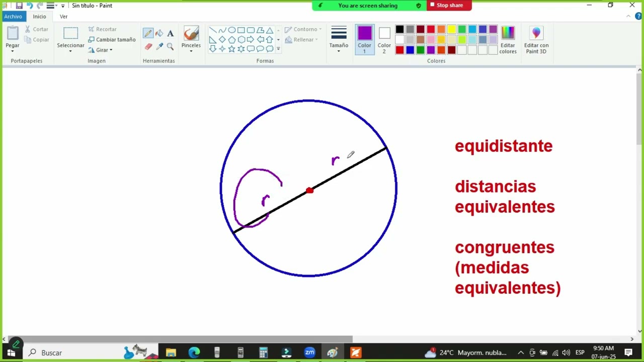This screenshot has width=644, height=362.
Task: Choose the hexagon shape
Action: pyautogui.click(x=241, y=40)
